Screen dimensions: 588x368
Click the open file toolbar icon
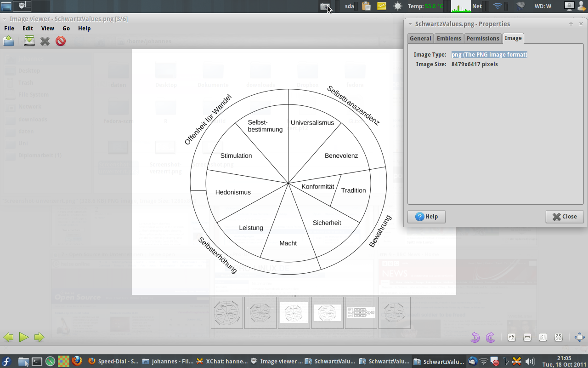click(x=8, y=41)
